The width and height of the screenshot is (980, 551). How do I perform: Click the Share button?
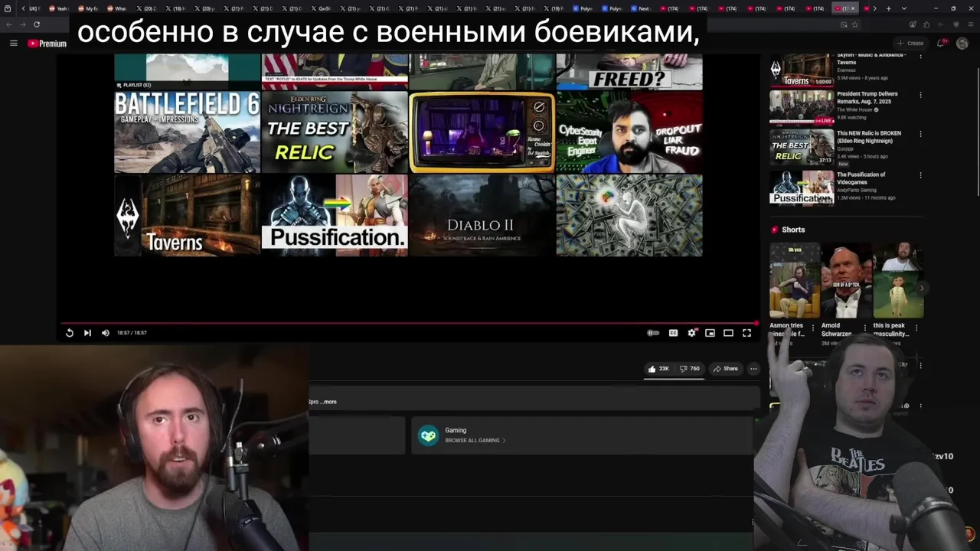[725, 369]
